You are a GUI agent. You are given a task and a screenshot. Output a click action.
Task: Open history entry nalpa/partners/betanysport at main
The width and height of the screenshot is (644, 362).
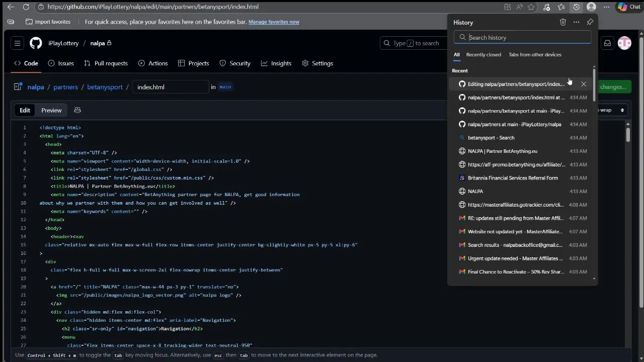[x=521, y=111]
